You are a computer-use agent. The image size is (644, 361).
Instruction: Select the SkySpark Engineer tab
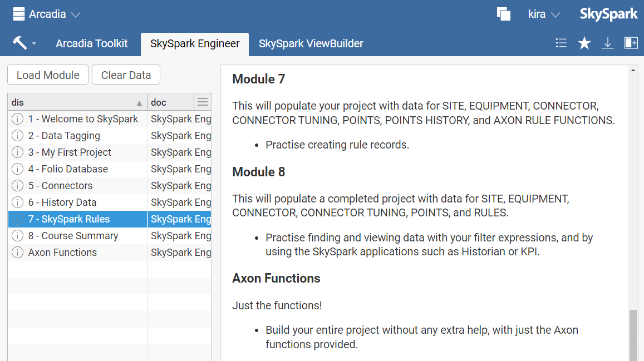click(195, 44)
